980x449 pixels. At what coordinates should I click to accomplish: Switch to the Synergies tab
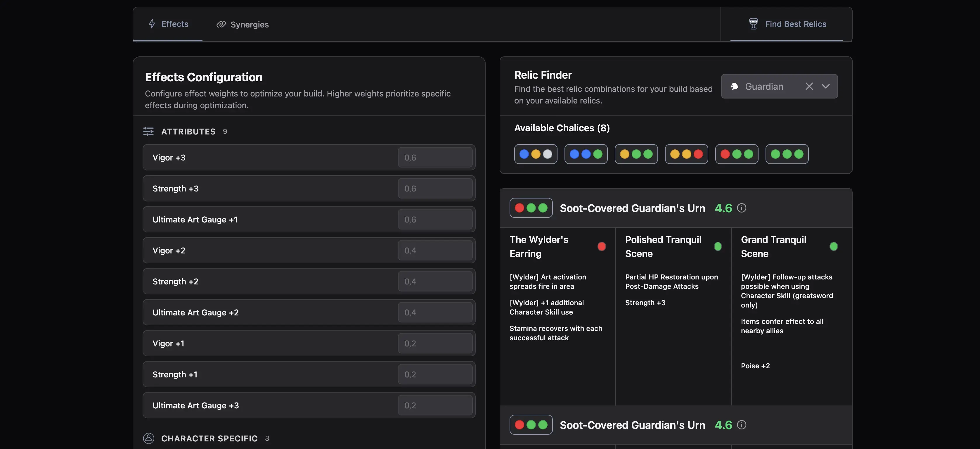coord(242,24)
